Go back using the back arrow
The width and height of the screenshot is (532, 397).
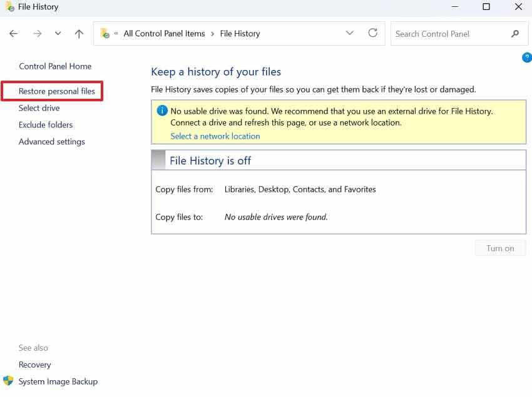[x=14, y=34]
